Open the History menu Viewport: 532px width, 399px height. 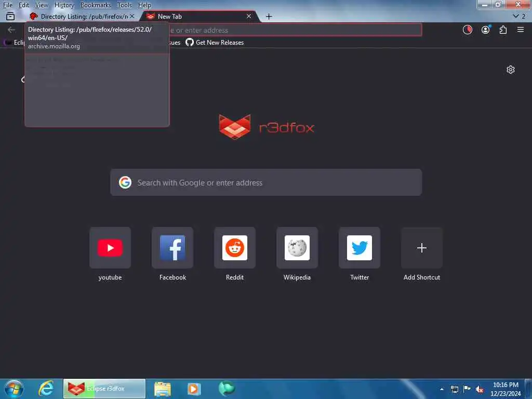click(64, 5)
